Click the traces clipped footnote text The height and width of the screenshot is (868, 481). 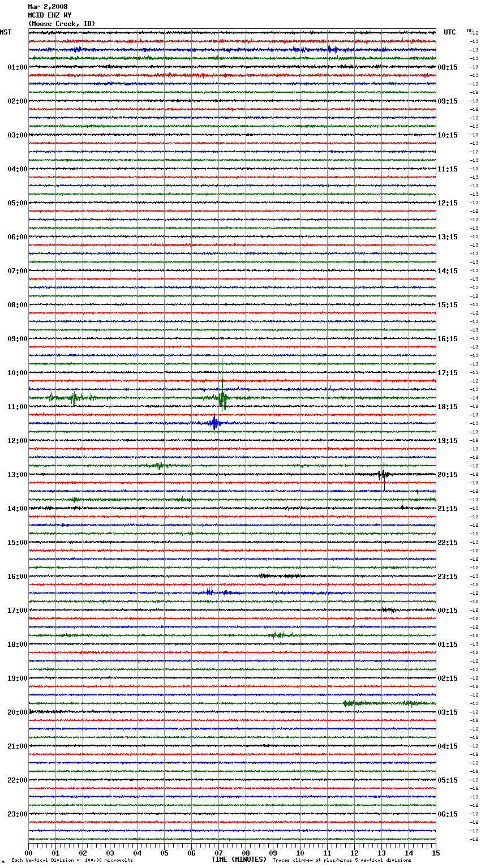coord(342,860)
